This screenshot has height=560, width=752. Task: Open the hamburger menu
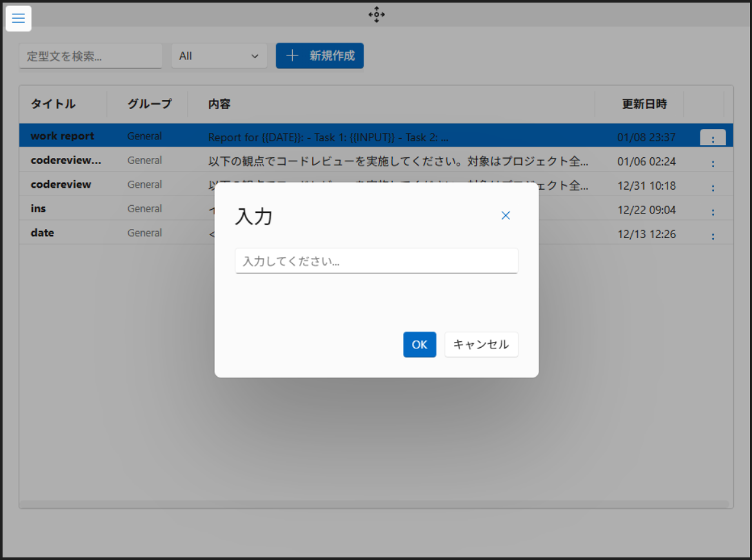(18, 18)
